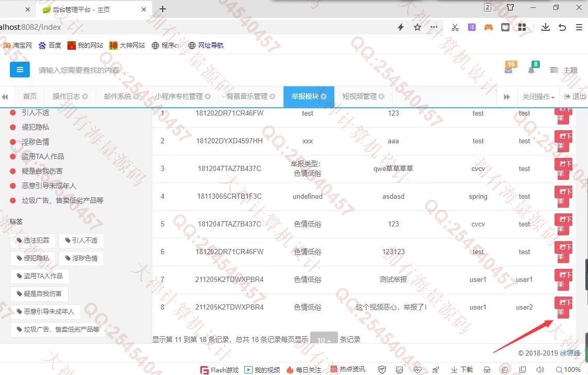Open the orange gamepad extension icon
This screenshot has width=588, height=375.
pyautogui.click(x=488, y=27)
